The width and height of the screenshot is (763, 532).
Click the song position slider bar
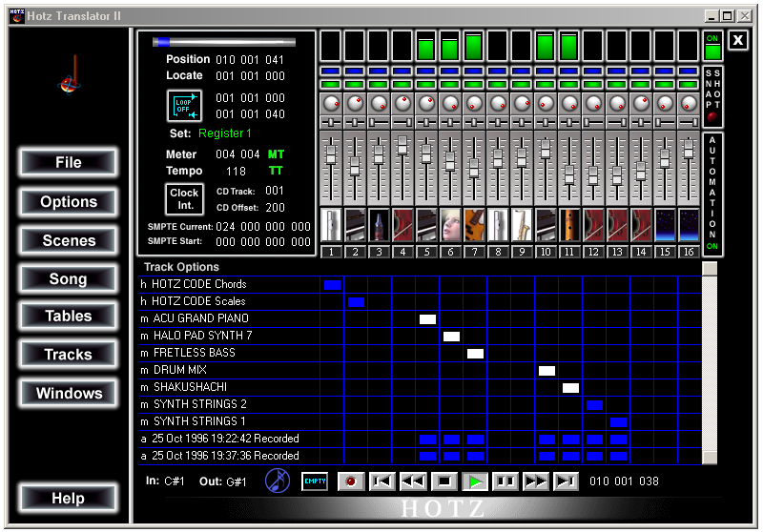pyautogui.click(x=224, y=42)
